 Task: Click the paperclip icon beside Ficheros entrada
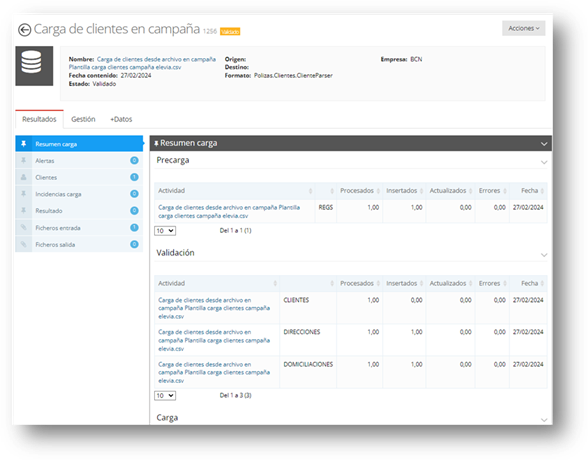24,228
